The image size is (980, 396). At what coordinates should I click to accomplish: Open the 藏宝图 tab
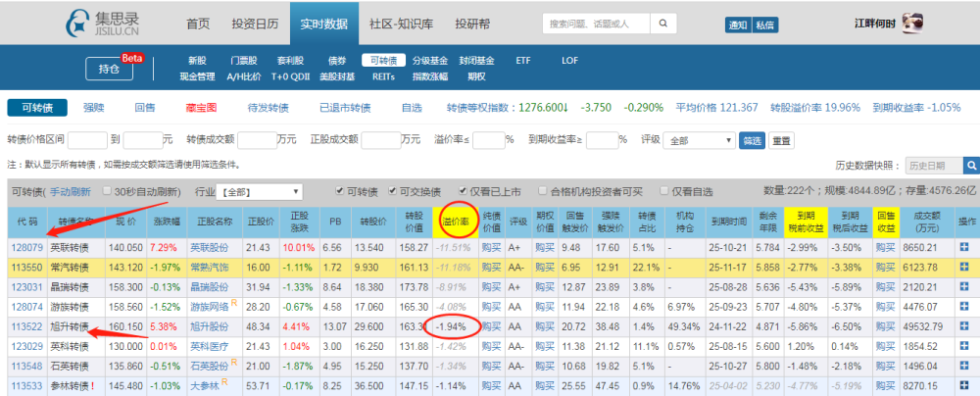(201, 108)
